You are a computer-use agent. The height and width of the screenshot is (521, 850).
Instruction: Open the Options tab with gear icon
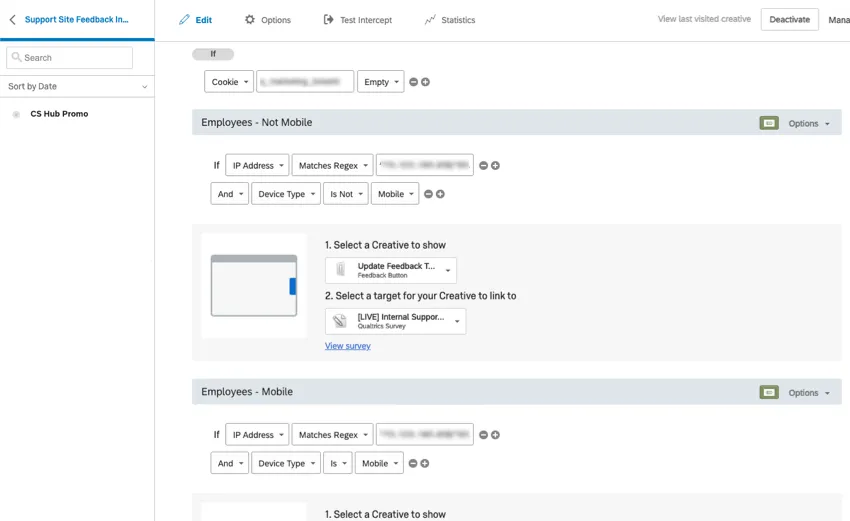pyautogui.click(x=268, y=20)
